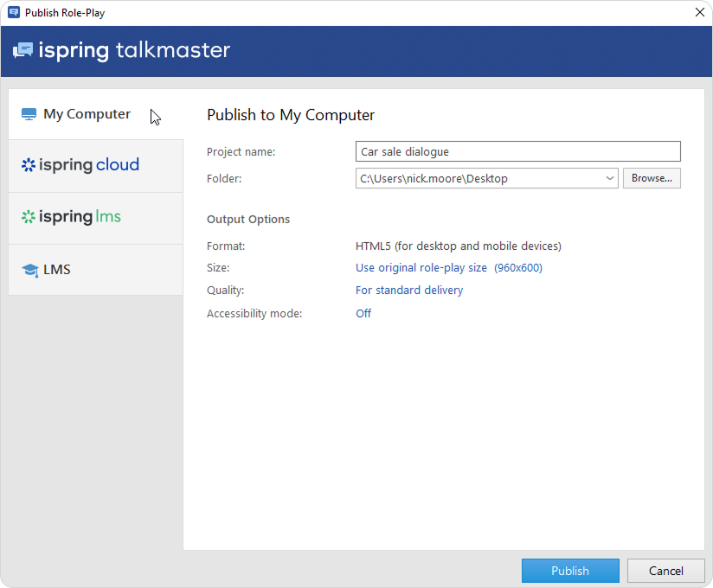Click the LMS graduation cap icon
The image size is (713, 588).
[29, 270]
